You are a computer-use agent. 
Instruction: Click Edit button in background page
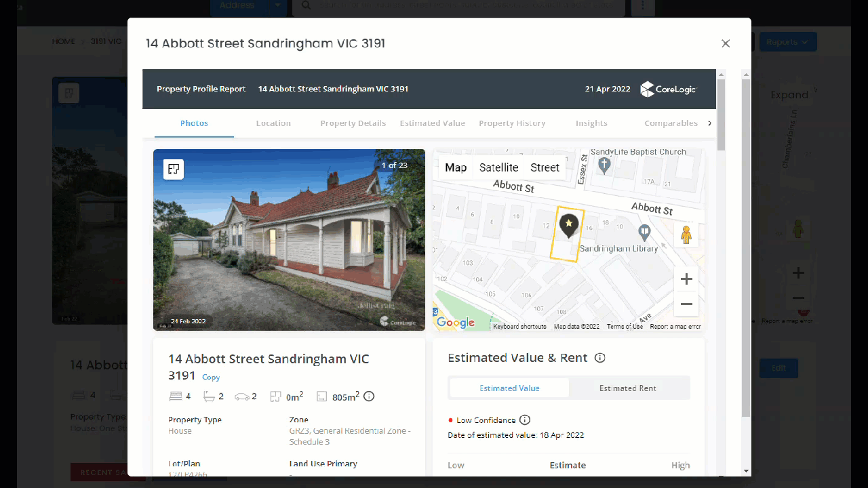(778, 368)
